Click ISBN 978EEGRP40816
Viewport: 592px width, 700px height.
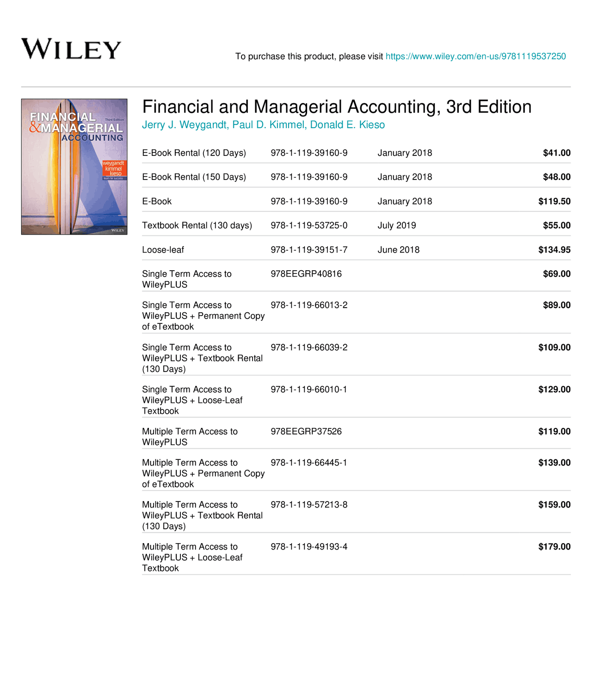(306, 274)
